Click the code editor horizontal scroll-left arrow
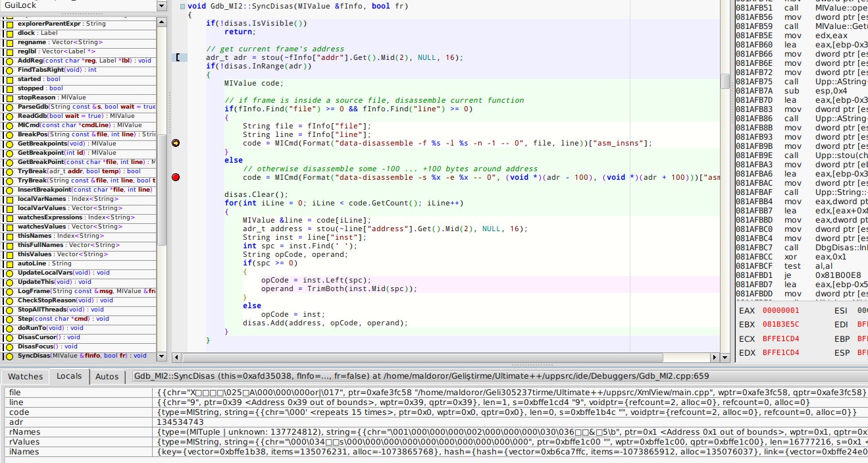Screen dimensions: 868x463 pos(176,357)
